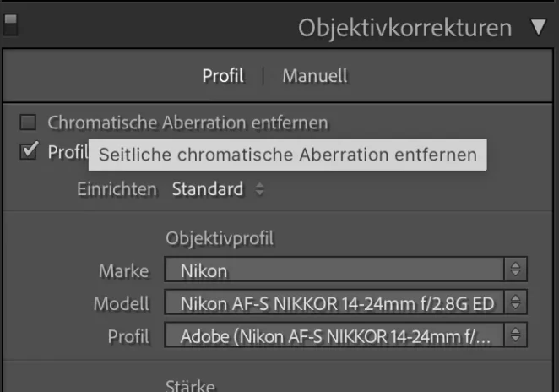Click the arrow icon of the Marke field
The width and height of the screenshot is (559, 392).
point(515,269)
